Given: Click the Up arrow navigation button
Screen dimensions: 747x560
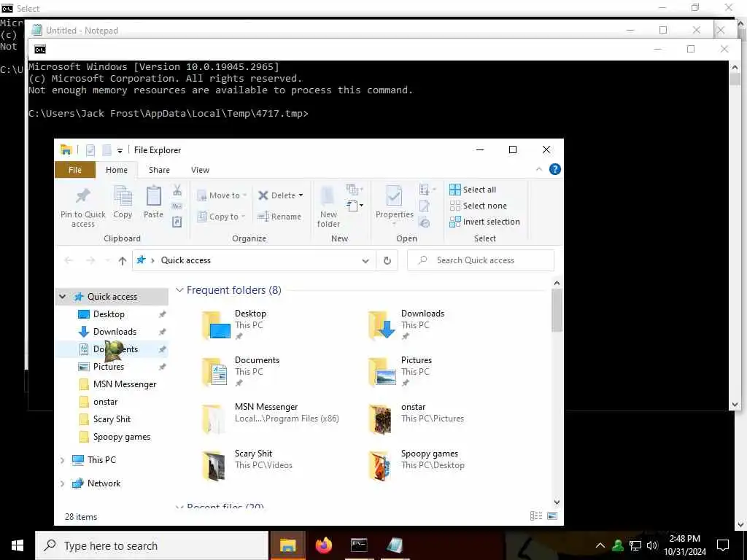Looking at the screenshot, I should (123, 260).
